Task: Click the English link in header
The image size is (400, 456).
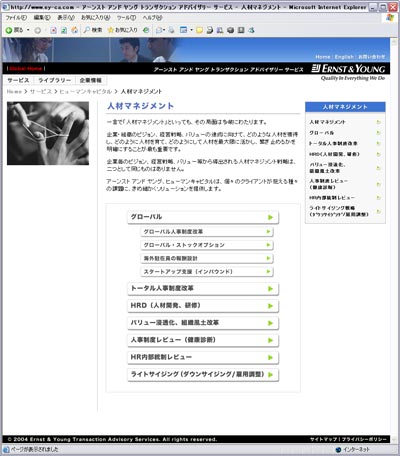Action: (344, 57)
